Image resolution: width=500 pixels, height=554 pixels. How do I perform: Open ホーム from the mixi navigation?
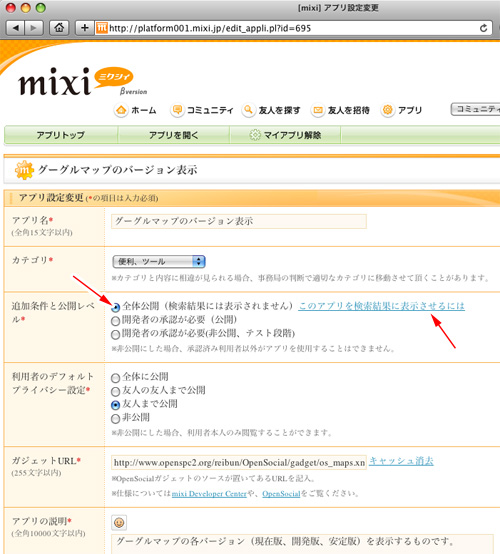click(135, 110)
